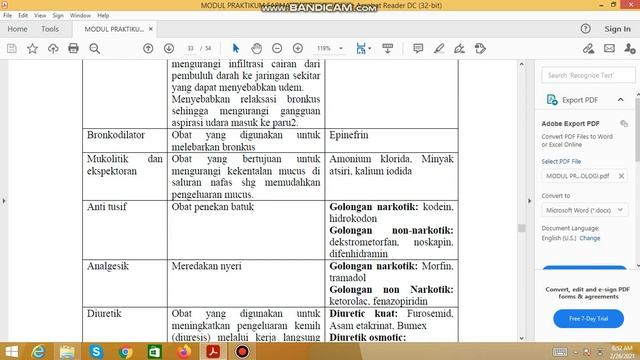The width and height of the screenshot is (640, 360).
Task: Remove selected MODUL PR...OLOGI.pdf file
Action: 621,176
